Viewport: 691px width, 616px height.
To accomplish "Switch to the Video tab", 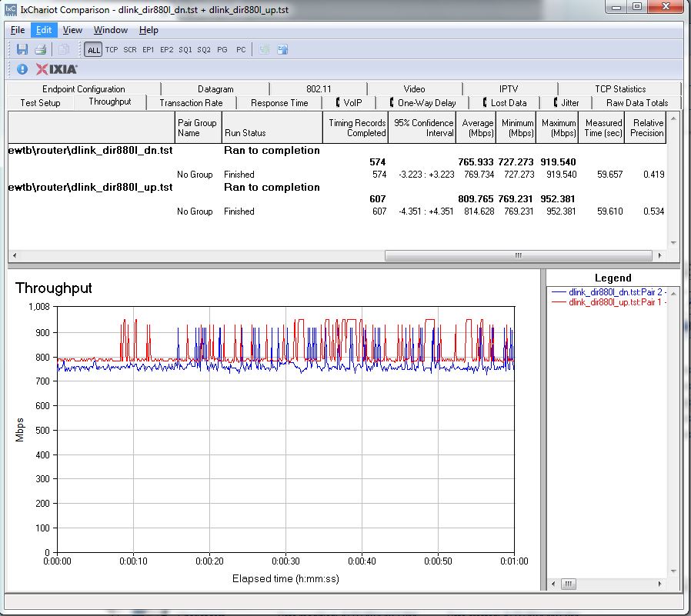I will 414,89.
